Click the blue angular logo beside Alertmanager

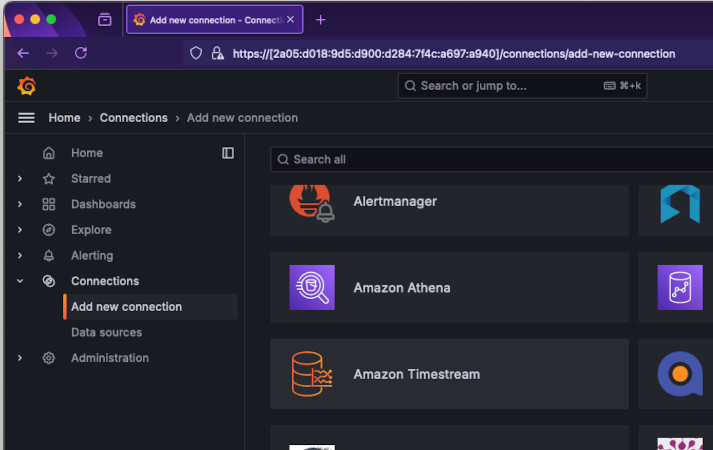(x=680, y=204)
